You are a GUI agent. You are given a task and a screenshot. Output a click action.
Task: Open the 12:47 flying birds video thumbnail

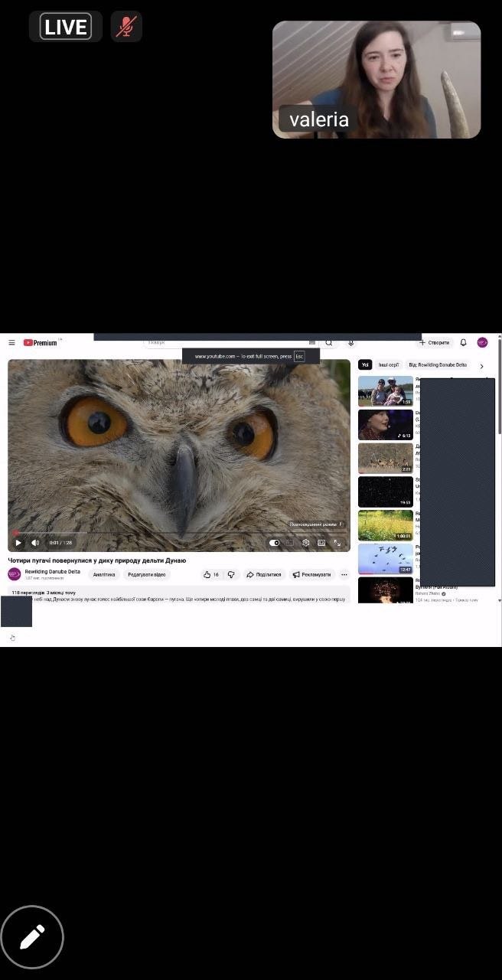pyautogui.click(x=385, y=559)
